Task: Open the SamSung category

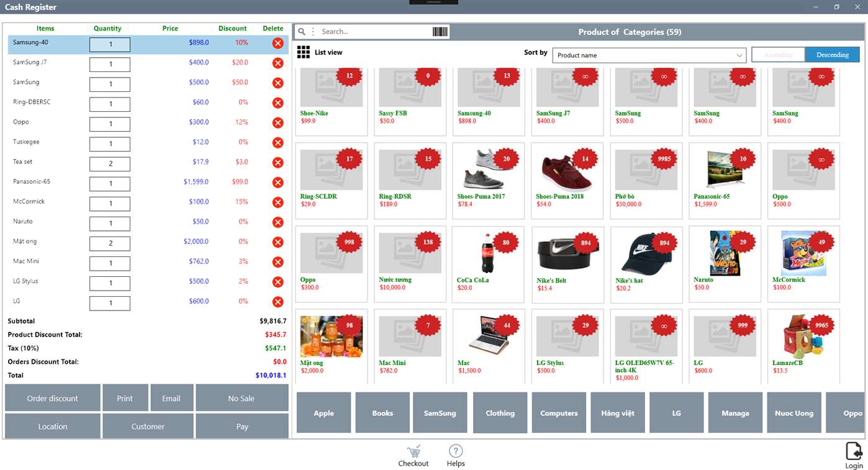Action: coord(440,413)
